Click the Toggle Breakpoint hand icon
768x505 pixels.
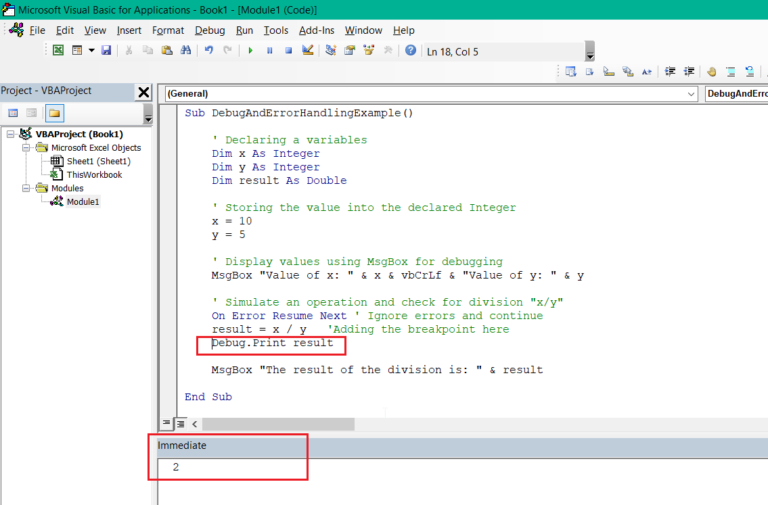pos(711,71)
